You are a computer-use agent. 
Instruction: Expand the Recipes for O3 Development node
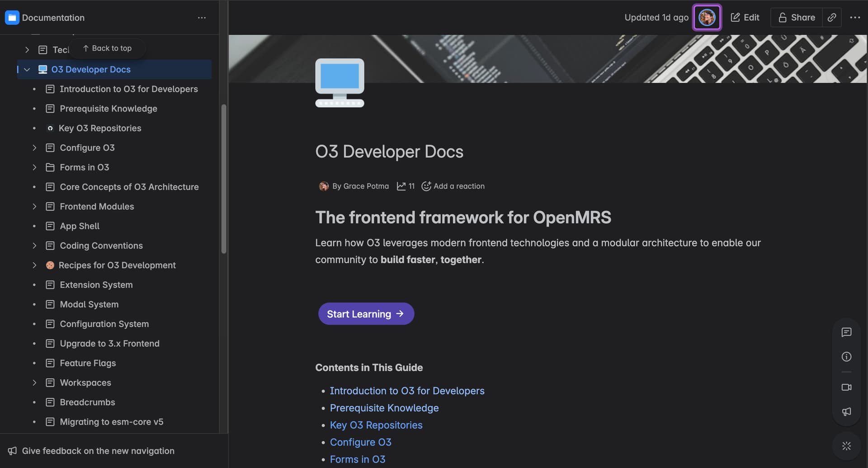click(34, 265)
